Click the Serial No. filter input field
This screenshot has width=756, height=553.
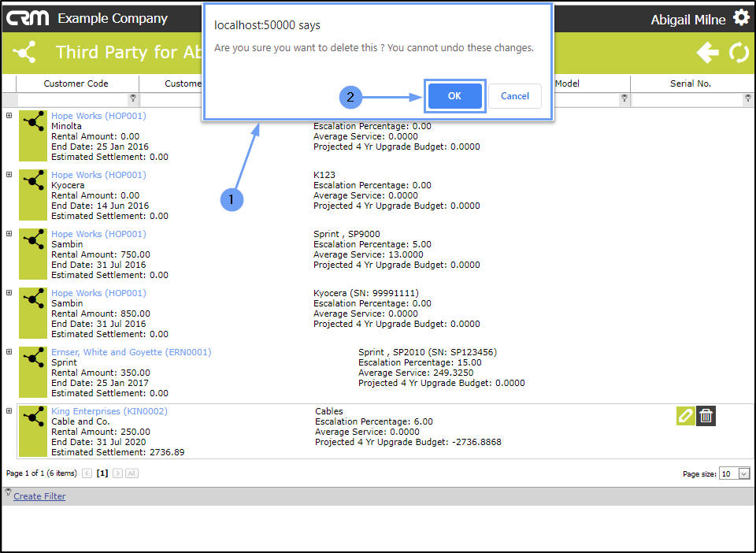[687, 99]
